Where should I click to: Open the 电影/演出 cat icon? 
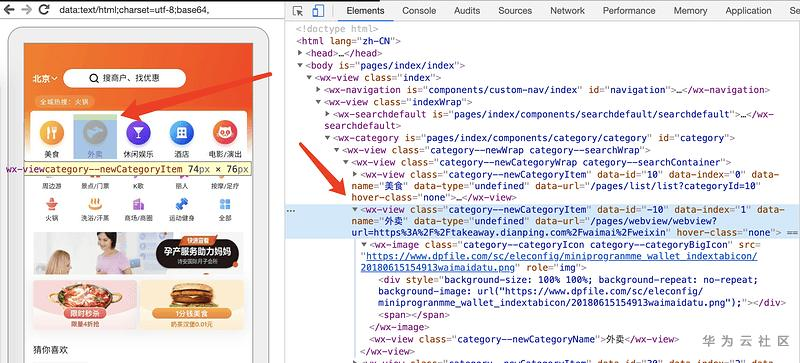coord(225,133)
